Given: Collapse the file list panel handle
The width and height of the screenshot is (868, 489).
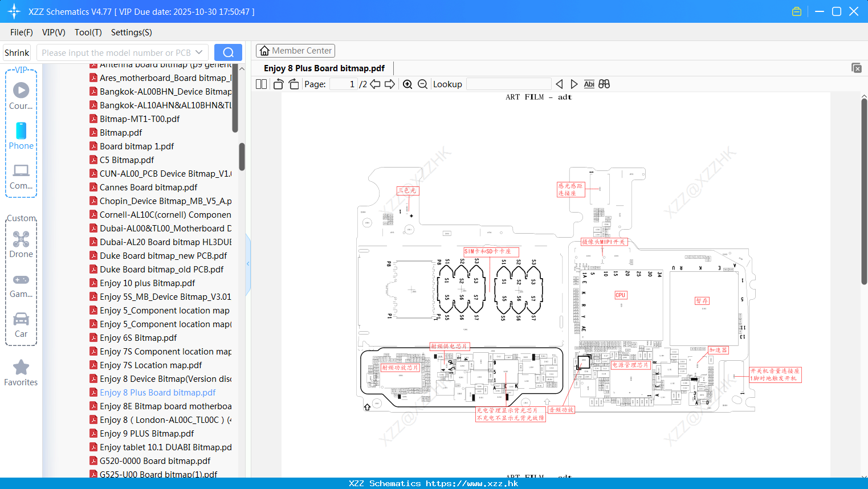Looking at the screenshot, I should coord(248,264).
